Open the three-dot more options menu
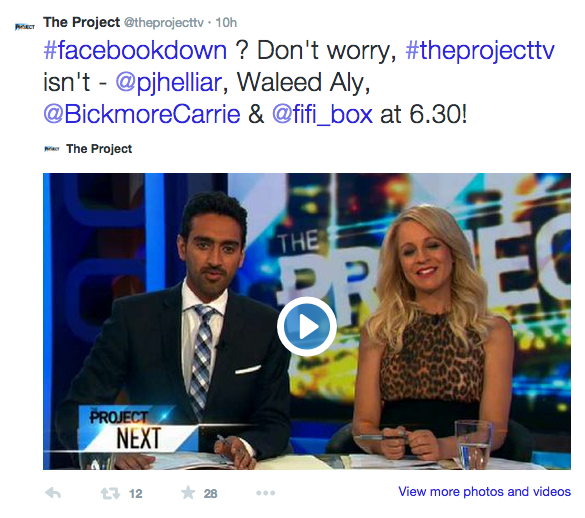Image resolution: width=585 pixels, height=518 pixels. (266, 493)
